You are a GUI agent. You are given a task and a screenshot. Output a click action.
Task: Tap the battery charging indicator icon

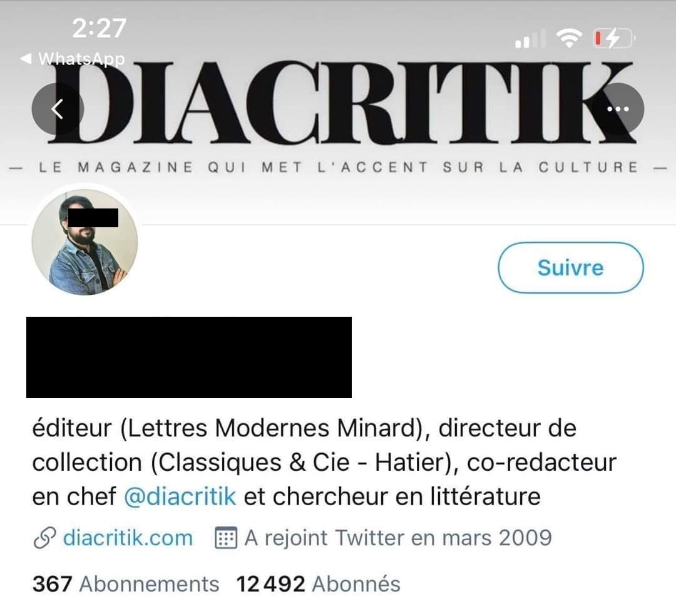click(613, 38)
